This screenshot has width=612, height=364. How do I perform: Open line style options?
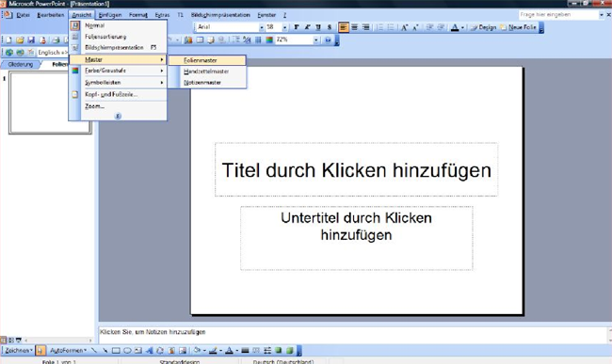coord(245,350)
